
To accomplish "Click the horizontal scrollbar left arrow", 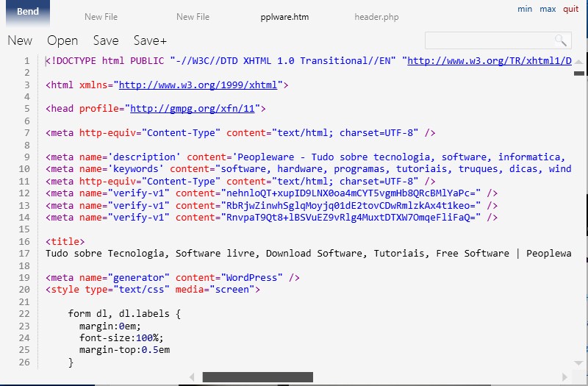I will (192, 377).
